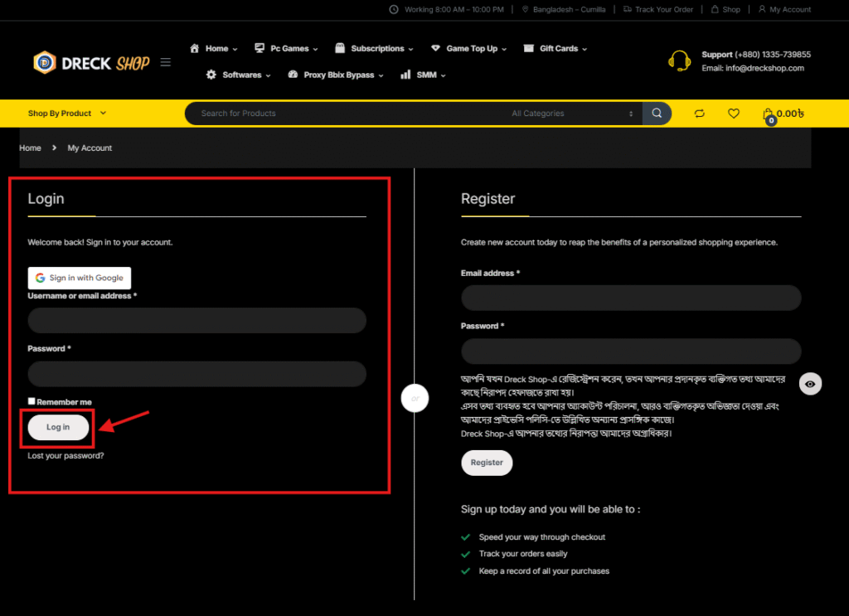Open the compare products icon
Viewport: 849px width, 616px height.
click(700, 113)
